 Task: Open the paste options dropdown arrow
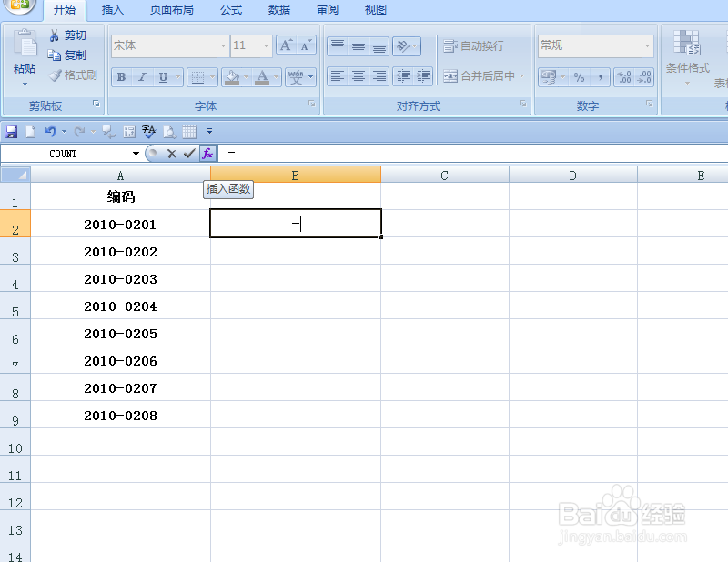click(25, 84)
